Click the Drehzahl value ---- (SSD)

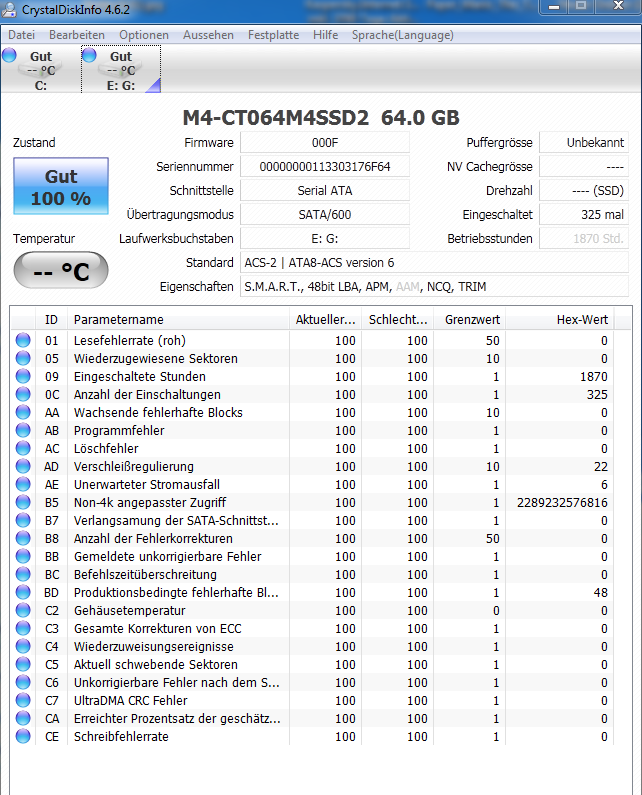point(584,191)
